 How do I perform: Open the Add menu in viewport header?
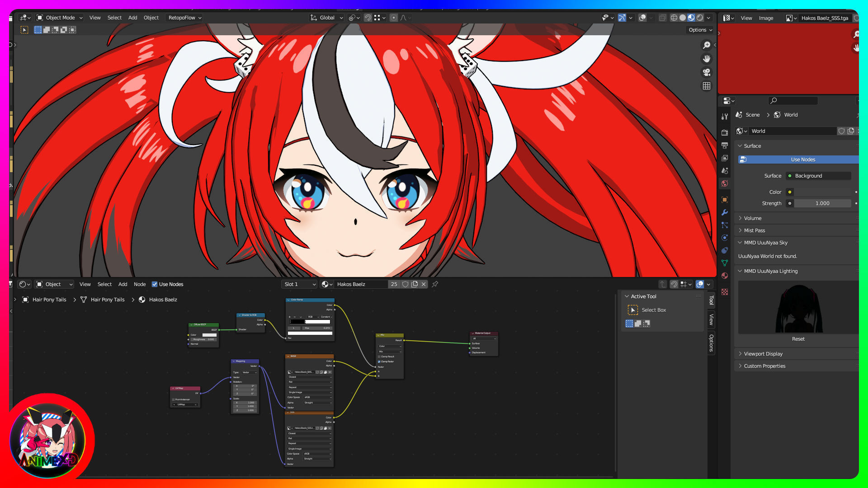(x=132, y=18)
